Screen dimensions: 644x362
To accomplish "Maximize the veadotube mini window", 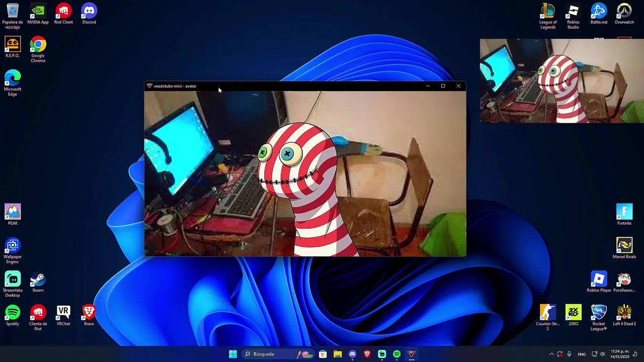I will 443,86.
